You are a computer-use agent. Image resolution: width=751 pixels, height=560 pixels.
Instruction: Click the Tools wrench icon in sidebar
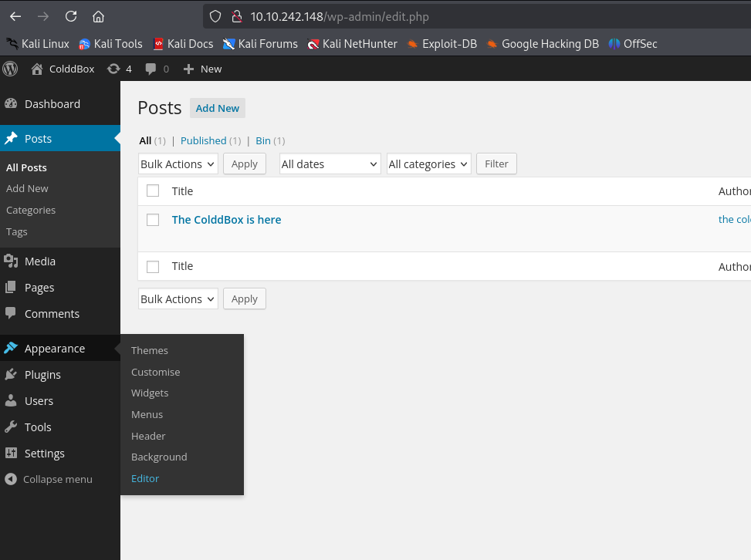coord(11,427)
